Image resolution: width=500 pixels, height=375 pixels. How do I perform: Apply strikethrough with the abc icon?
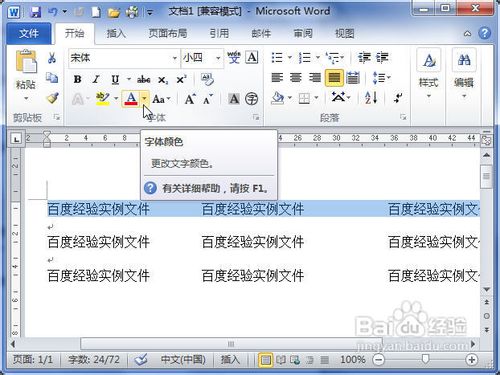[x=144, y=80]
